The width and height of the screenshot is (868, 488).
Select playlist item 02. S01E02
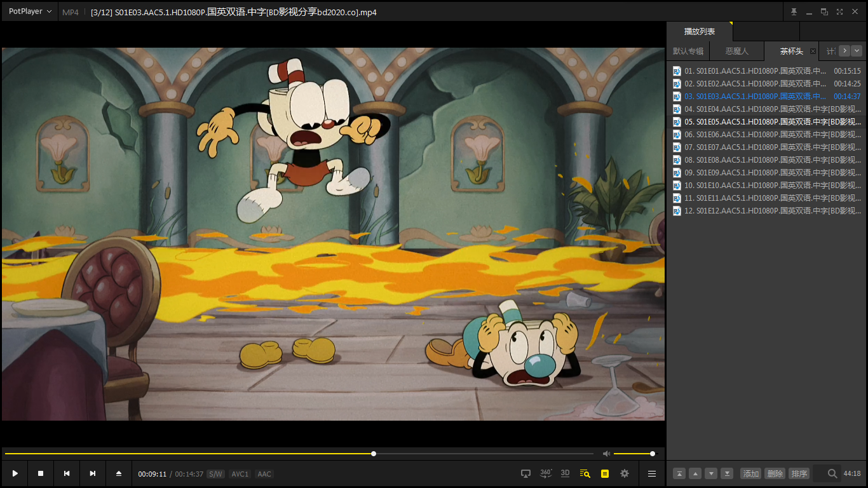tap(766, 84)
